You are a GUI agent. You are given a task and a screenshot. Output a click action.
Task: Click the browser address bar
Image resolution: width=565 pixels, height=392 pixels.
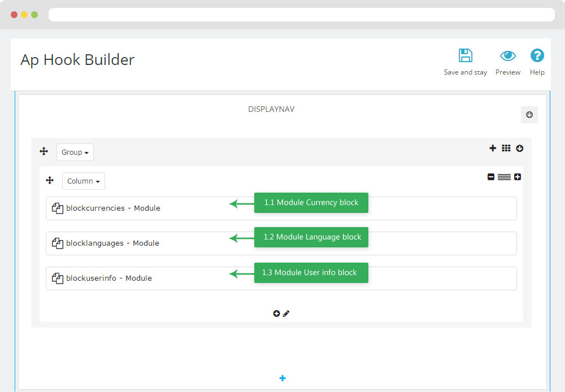point(302,15)
